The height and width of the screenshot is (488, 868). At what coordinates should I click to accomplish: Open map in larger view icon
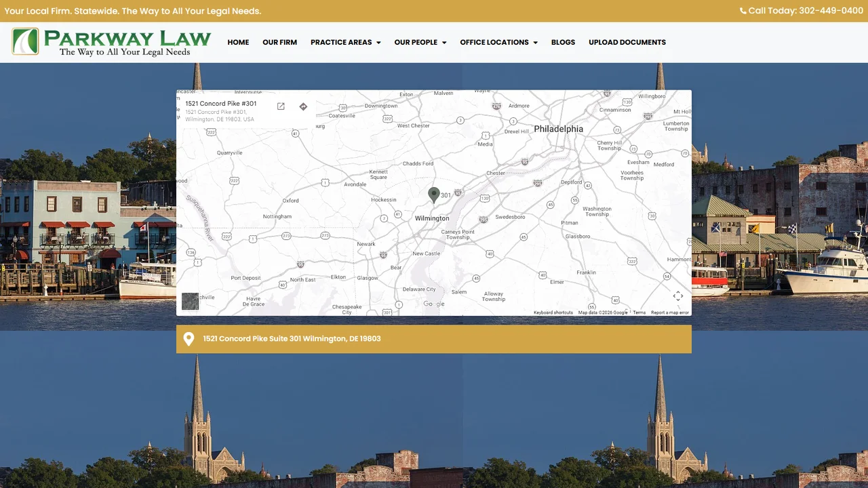[x=281, y=106]
